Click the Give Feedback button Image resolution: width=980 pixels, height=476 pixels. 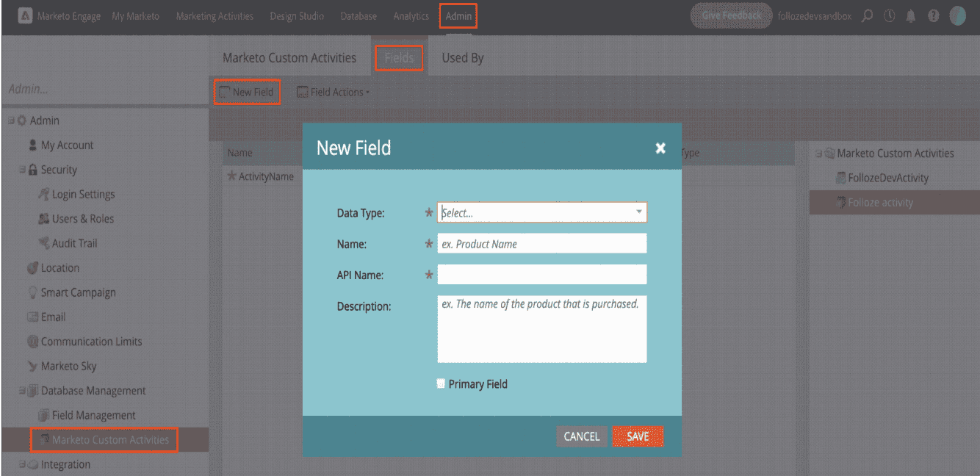(731, 16)
